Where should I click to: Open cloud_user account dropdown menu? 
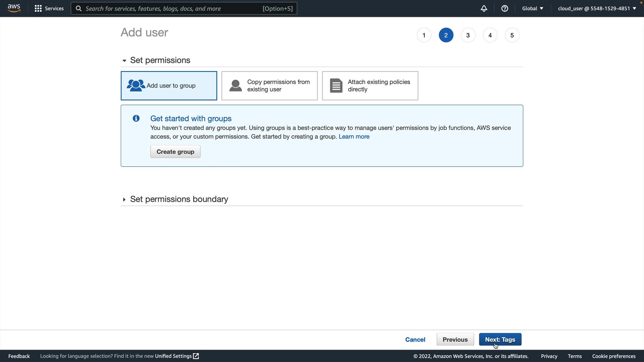597,8
